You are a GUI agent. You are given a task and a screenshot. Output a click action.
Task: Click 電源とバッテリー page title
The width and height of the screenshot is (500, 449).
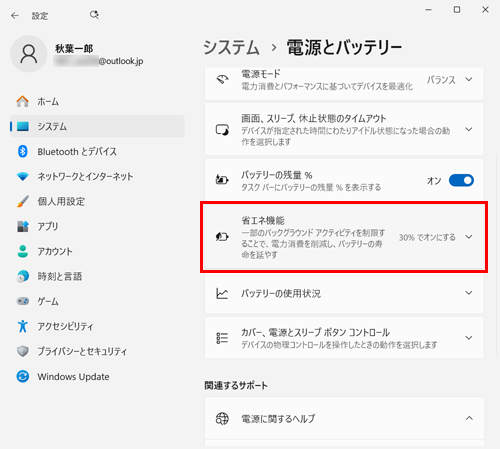click(x=344, y=47)
